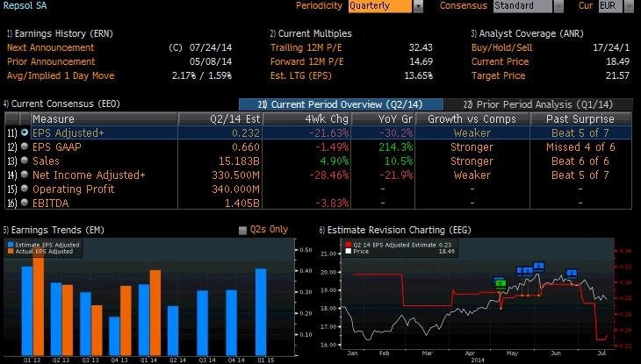The height and width of the screenshot is (364, 641).
Task: Click red Q2 14 EPS Adjusted Estimate swatch
Action: click(x=349, y=245)
